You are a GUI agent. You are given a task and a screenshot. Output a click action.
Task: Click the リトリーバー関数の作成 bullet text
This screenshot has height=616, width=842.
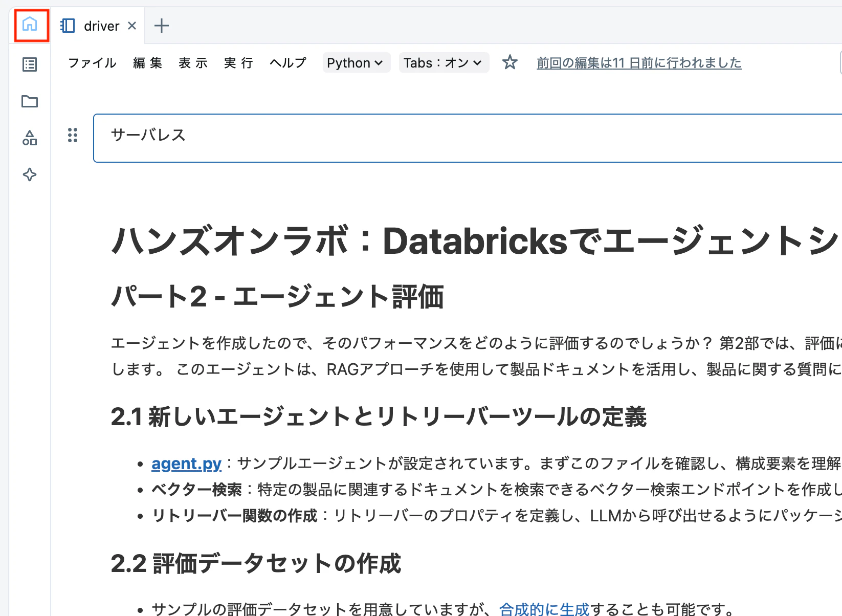(x=234, y=516)
